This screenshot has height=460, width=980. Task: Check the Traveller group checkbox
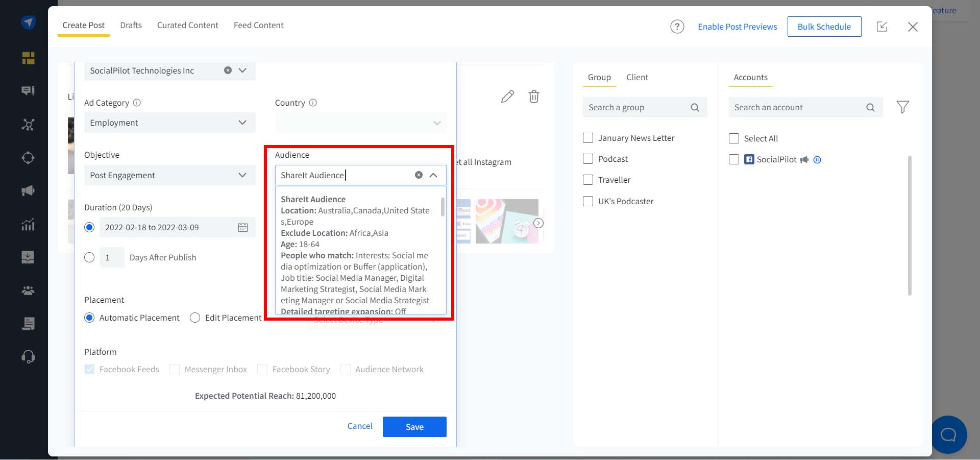588,180
